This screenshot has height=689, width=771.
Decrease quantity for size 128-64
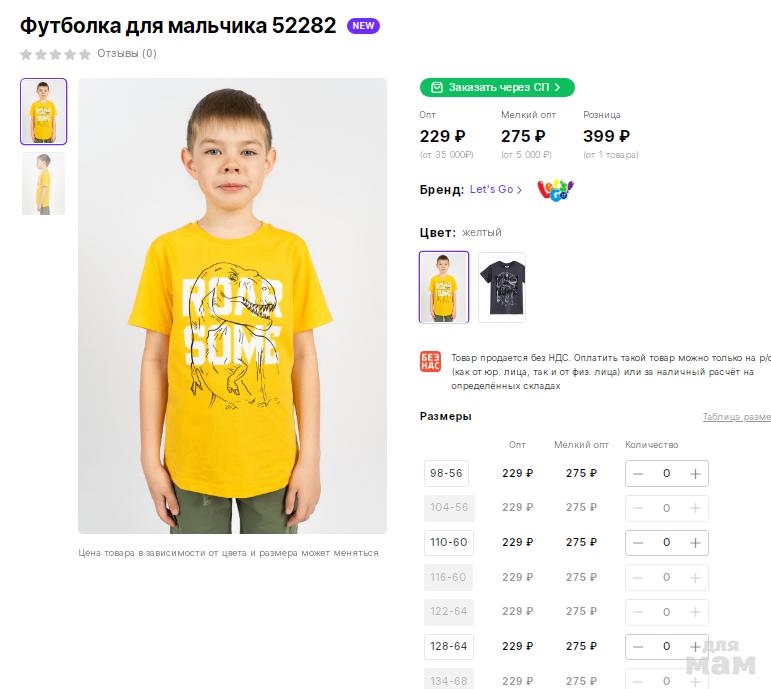coord(638,647)
